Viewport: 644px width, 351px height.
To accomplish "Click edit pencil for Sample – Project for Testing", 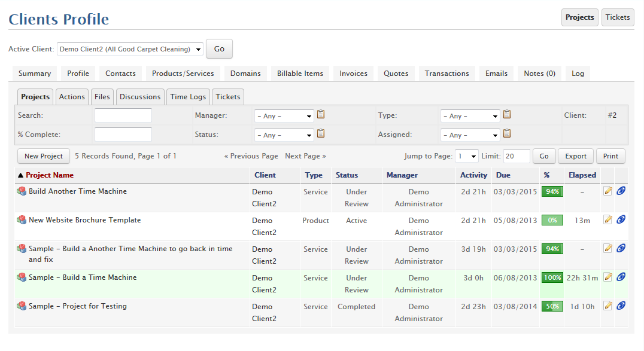I will coord(607,306).
